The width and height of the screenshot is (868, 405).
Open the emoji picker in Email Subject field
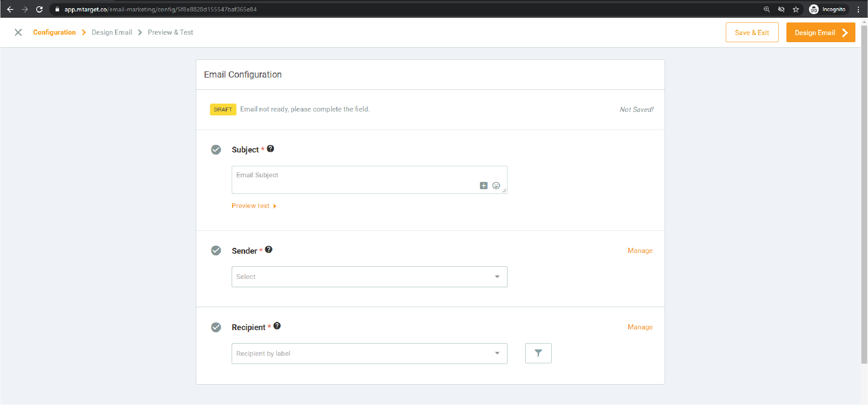[496, 185]
